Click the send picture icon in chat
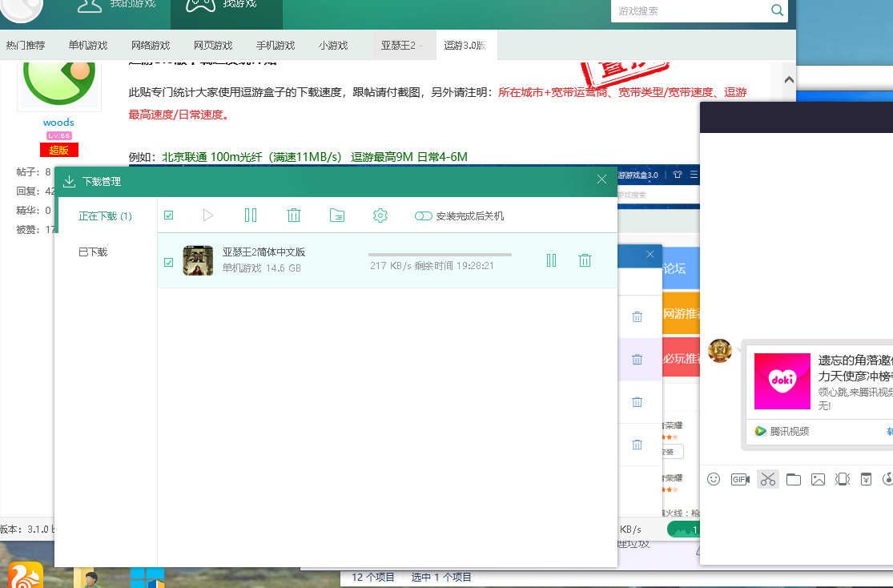The image size is (893, 588). [x=818, y=479]
